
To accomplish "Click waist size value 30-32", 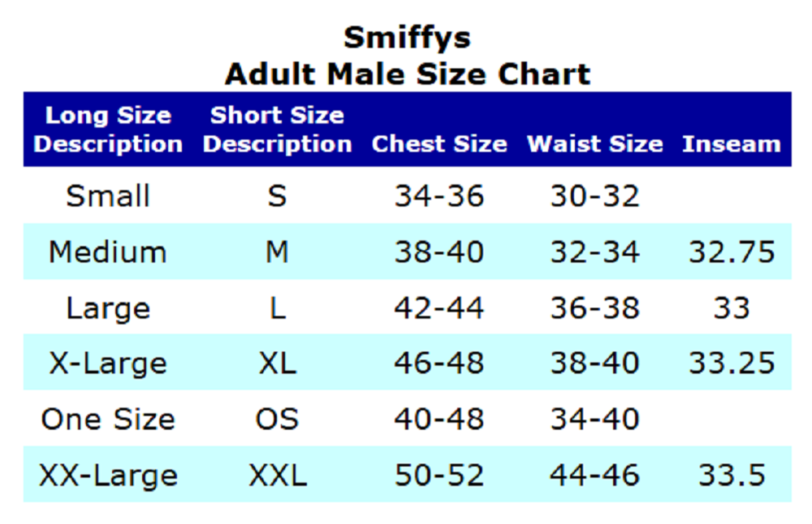I will [x=594, y=196].
